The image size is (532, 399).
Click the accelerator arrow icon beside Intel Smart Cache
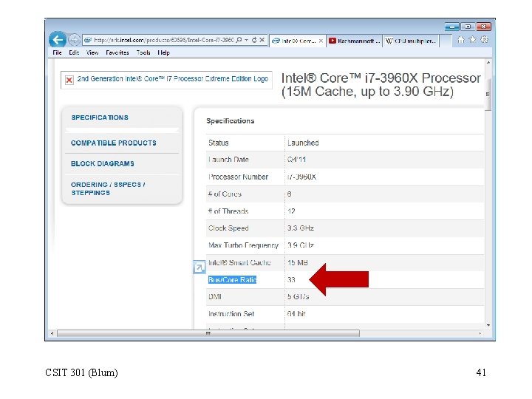[199, 267]
